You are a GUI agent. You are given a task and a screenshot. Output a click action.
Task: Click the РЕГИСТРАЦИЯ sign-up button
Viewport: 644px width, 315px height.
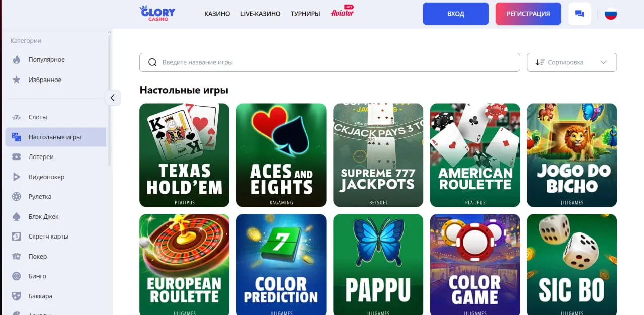[x=528, y=14]
